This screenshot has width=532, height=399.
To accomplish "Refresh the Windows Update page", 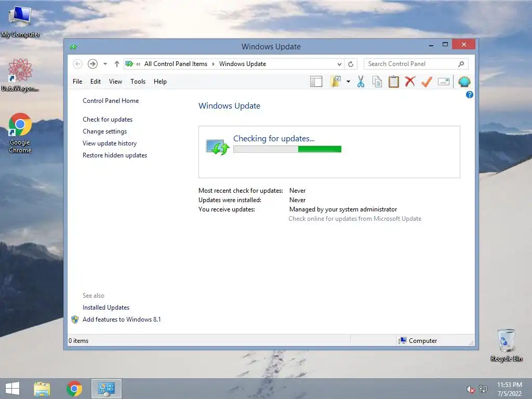I will tap(351, 64).
